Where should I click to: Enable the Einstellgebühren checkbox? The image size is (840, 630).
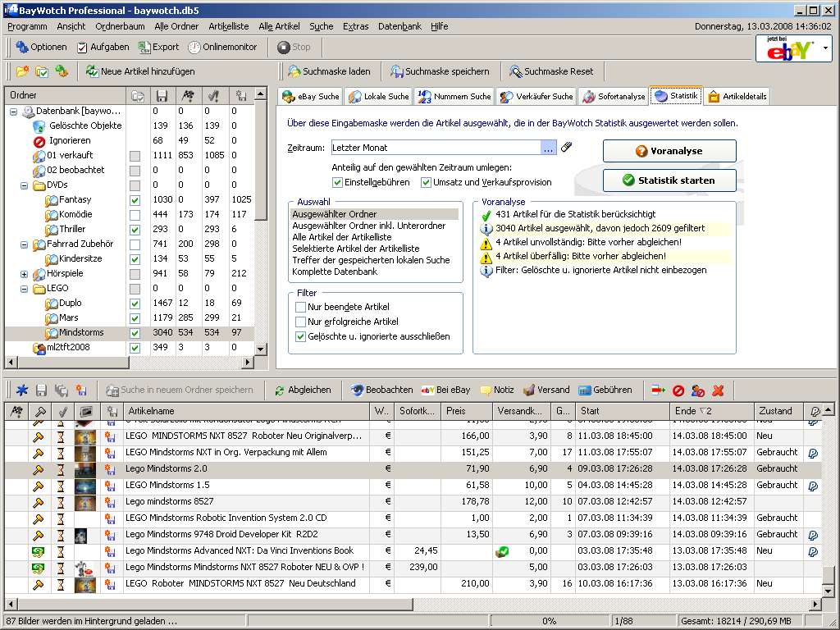point(337,183)
